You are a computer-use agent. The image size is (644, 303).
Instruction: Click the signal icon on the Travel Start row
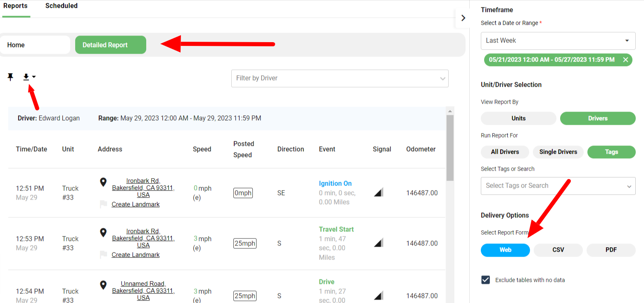coord(378,242)
